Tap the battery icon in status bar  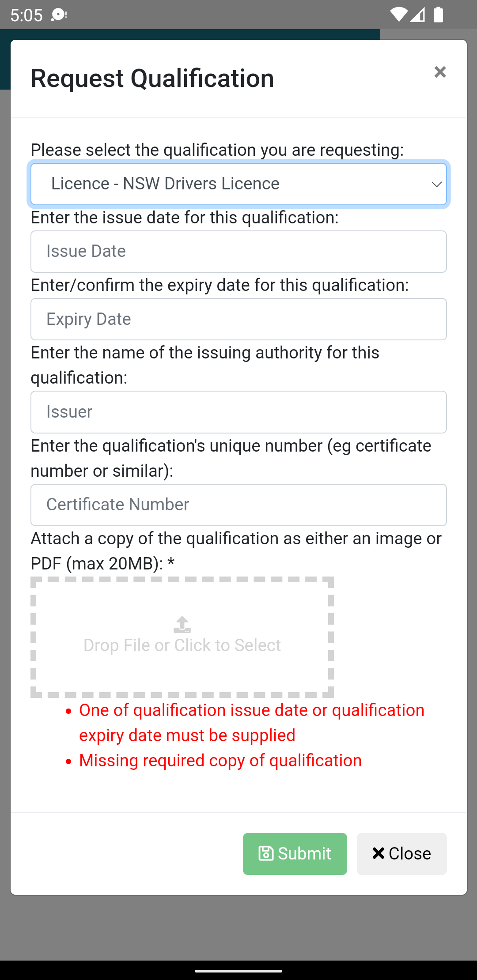click(438, 15)
